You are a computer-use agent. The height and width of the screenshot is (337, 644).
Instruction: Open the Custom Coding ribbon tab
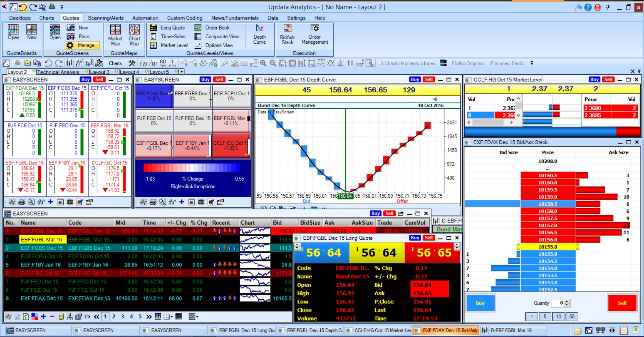(185, 18)
